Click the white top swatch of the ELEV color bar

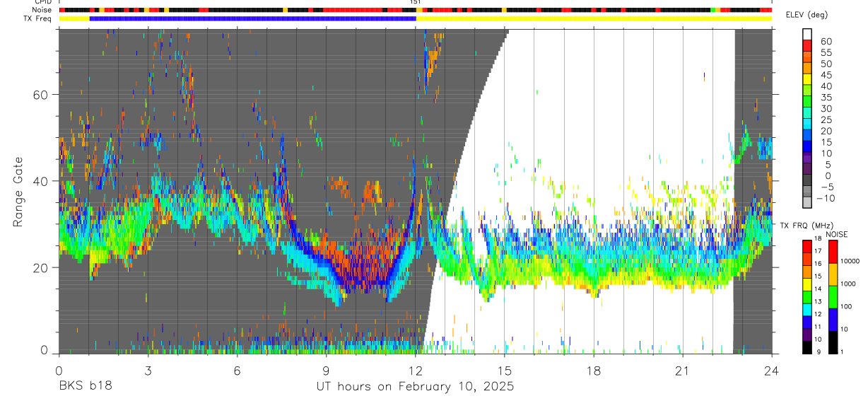(807, 33)
